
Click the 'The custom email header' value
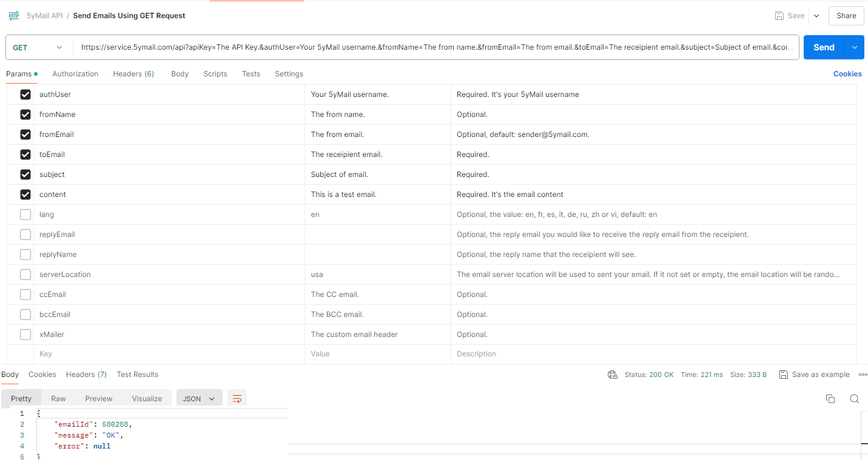click(354, 335)
